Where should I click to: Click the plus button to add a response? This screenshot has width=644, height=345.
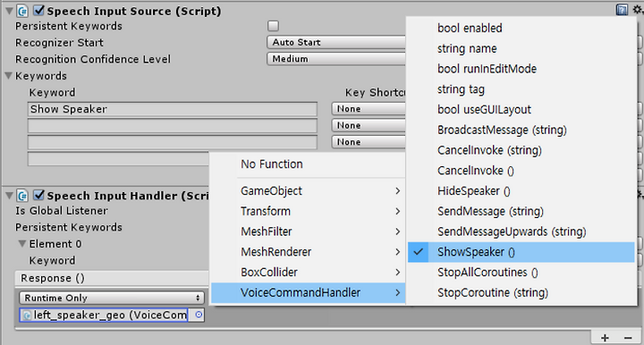(x=605, y=338)
